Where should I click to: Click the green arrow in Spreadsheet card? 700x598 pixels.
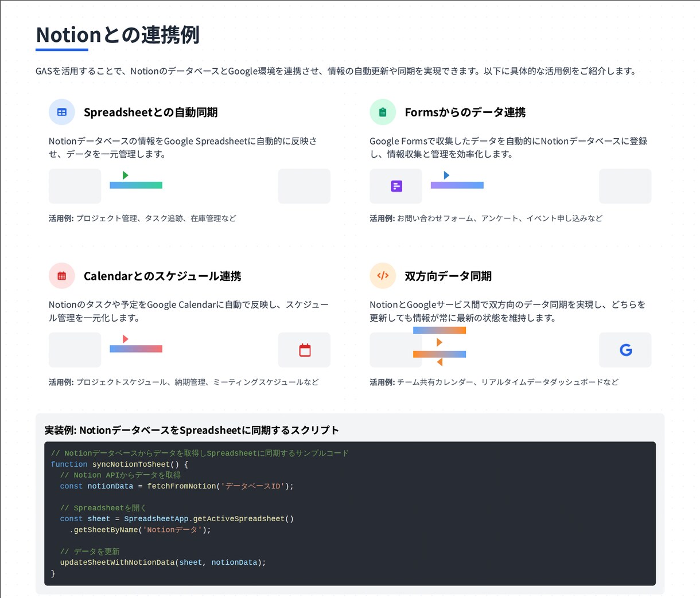126,175
